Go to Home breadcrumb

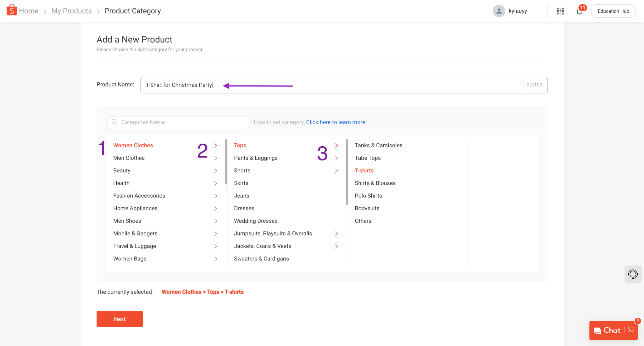(29, 11)
